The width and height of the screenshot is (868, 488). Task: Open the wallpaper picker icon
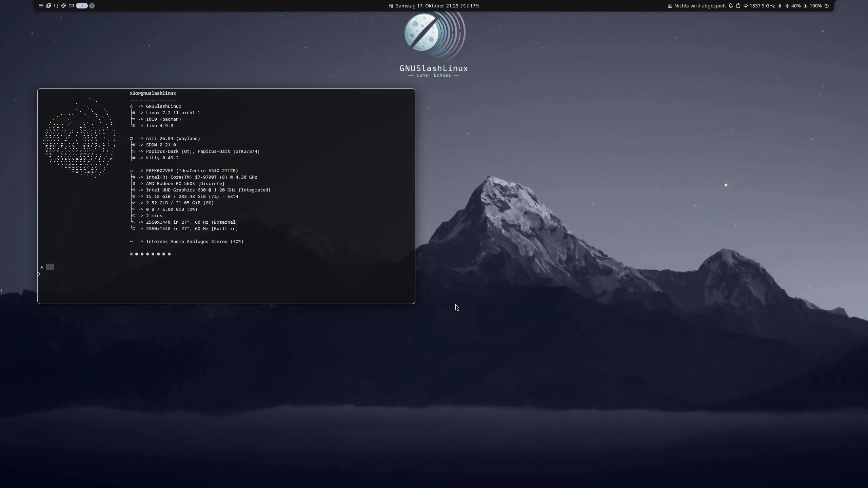[x=49, y=6]
